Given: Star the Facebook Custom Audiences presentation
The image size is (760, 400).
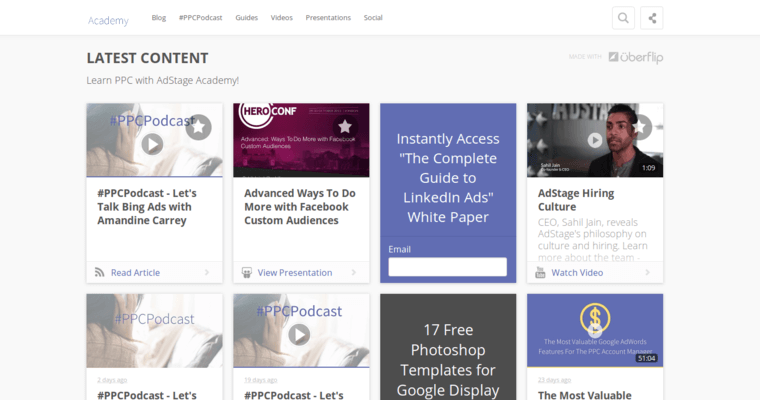Looking at the screenshot, I should click(x=345, y=126).
